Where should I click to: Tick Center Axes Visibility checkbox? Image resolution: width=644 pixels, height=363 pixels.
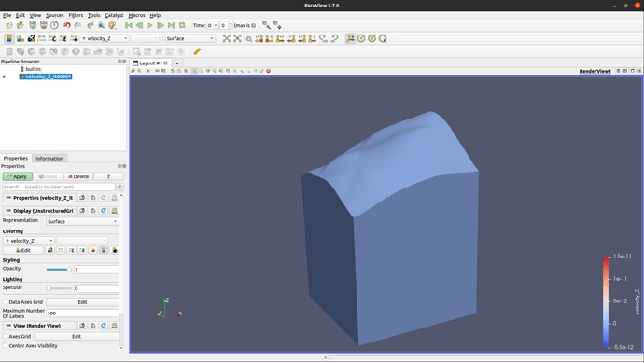click(6, 346)
